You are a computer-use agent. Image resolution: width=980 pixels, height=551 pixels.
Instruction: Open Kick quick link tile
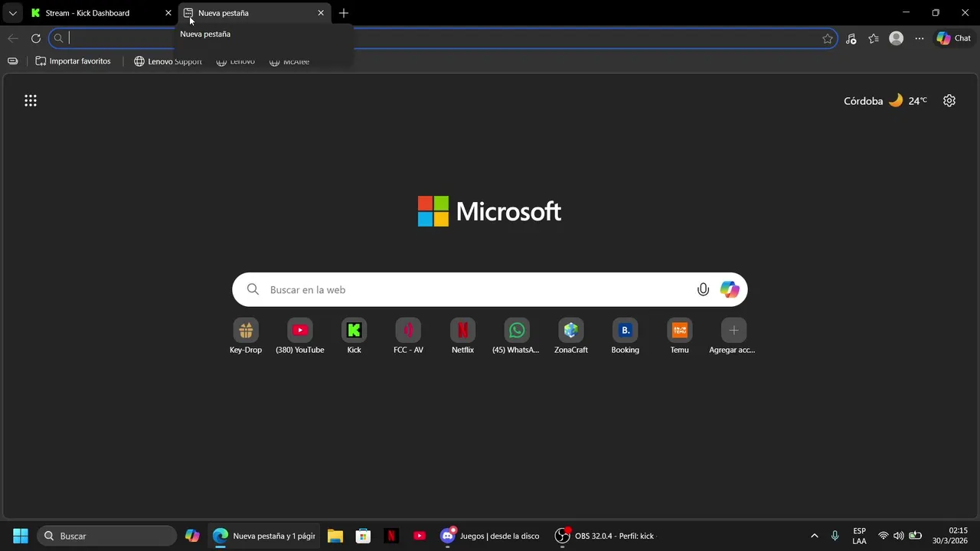click(x=354, y=337)
